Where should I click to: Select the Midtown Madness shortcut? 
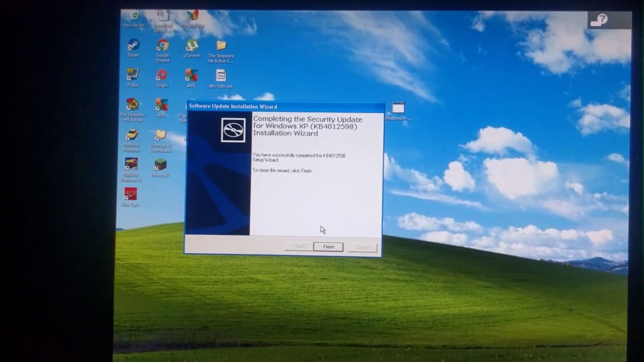(132, 141)
